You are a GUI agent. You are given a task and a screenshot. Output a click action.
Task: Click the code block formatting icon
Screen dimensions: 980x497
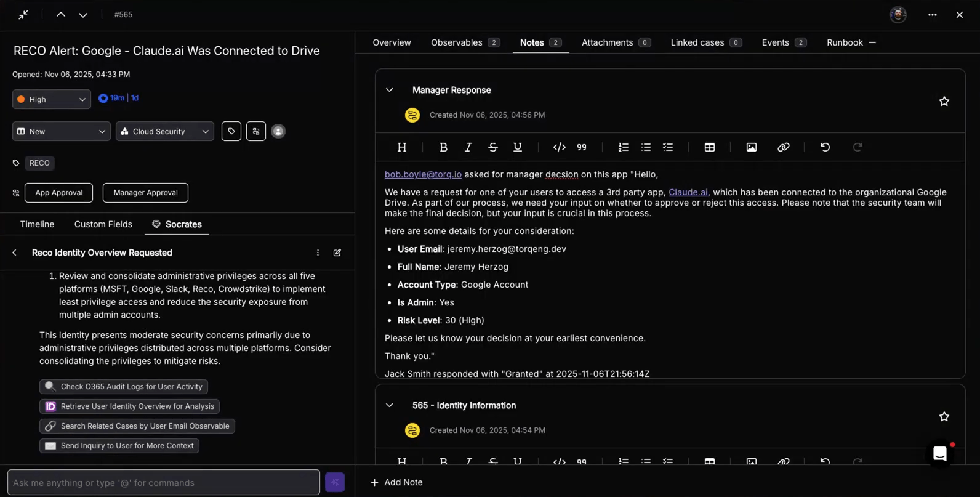(559, 147)
